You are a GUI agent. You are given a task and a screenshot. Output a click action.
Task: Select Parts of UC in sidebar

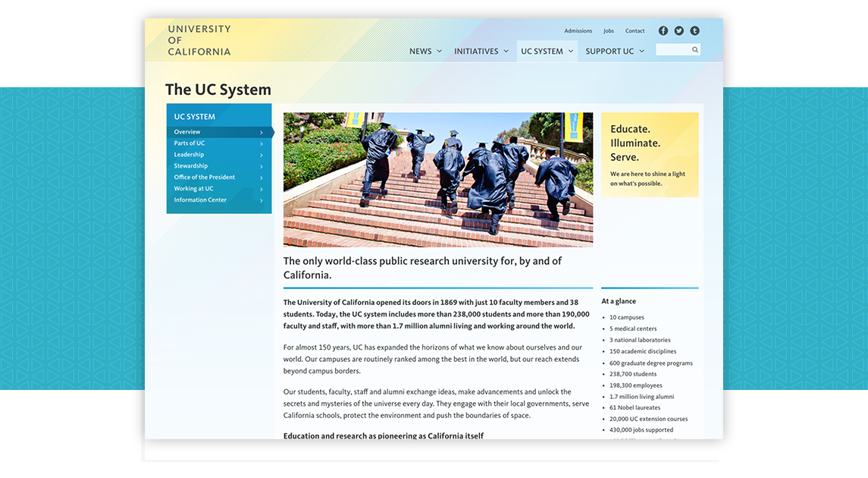(x=190, y=143)
